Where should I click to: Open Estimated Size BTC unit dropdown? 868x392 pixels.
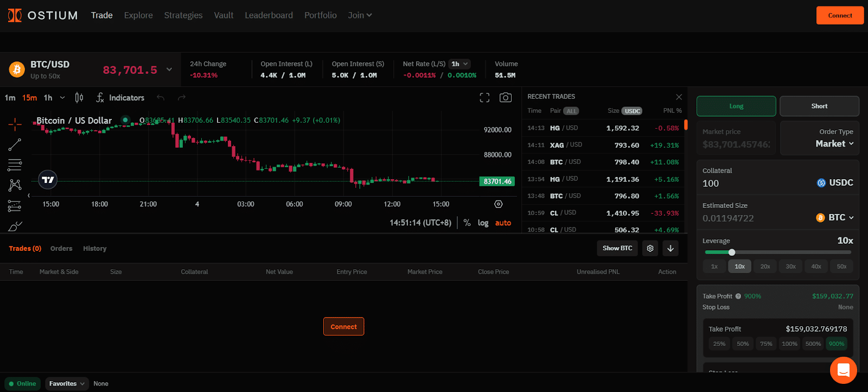(835, 218)
